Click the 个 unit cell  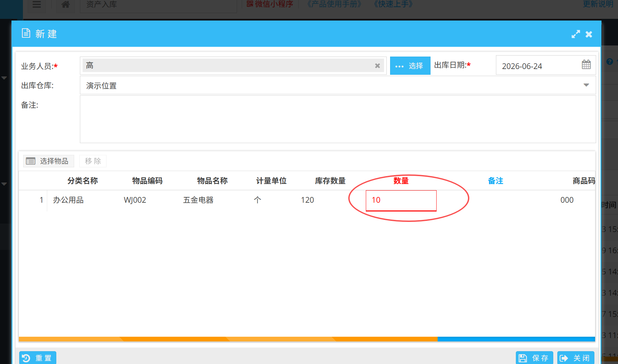click(257, 200)
